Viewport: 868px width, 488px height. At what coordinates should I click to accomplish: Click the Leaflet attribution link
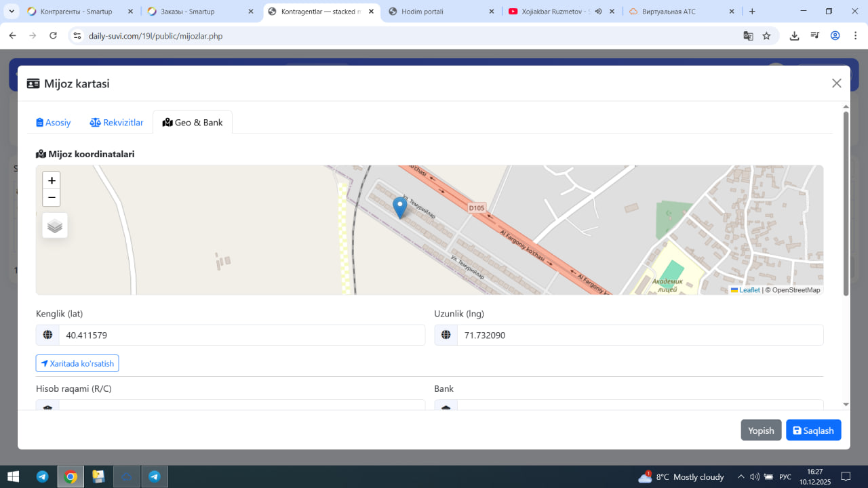[749, 290]
